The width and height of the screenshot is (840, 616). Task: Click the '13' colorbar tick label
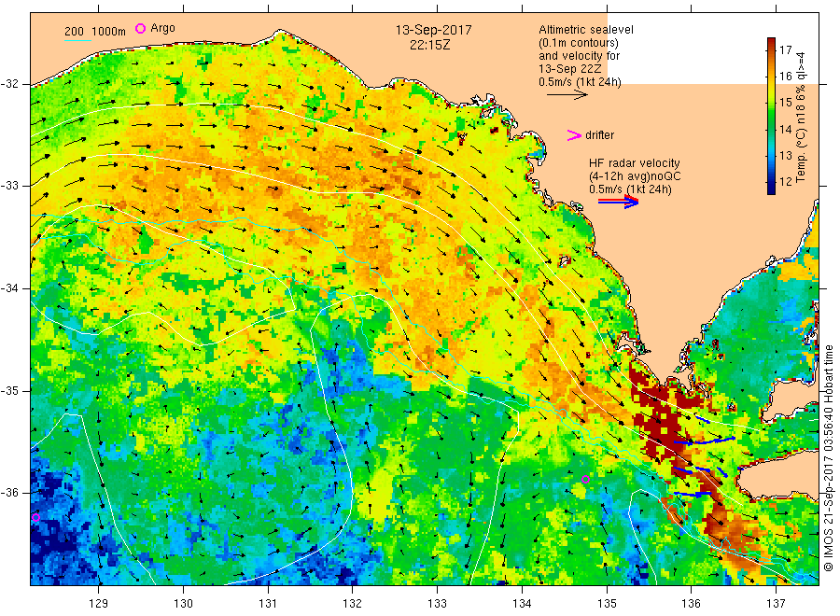click(x=785, y=155)
